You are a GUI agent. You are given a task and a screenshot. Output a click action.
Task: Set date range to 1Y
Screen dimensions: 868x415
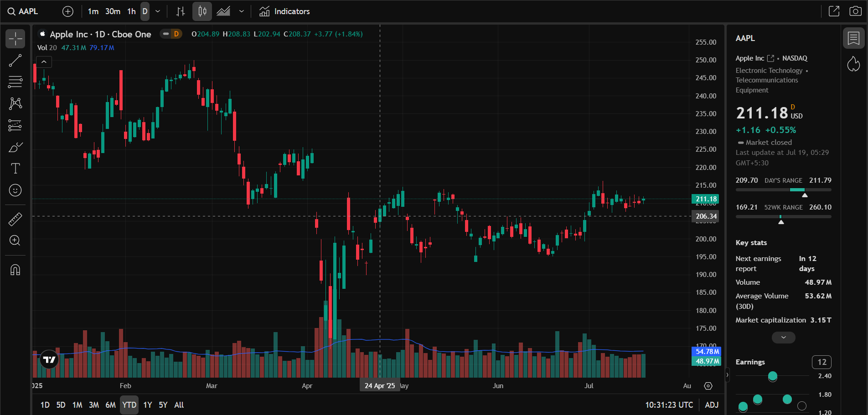pyautogui.click(x=148, y=405)
